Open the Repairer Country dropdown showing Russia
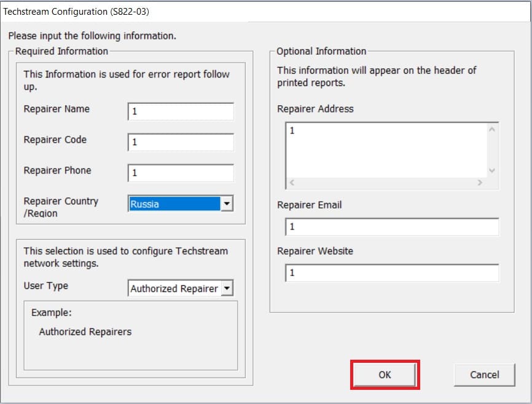Viewport: 532px width, 404px height. (181, 204)
